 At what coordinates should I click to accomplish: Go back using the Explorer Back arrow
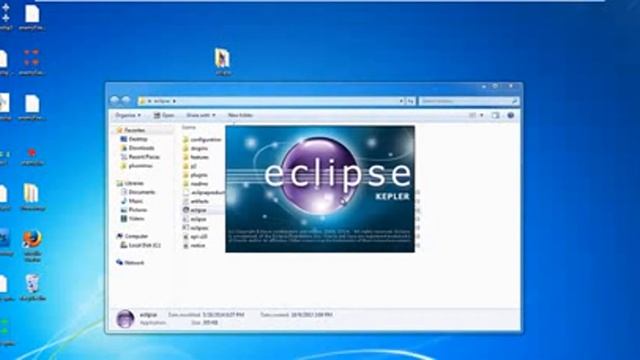(115, 100)
